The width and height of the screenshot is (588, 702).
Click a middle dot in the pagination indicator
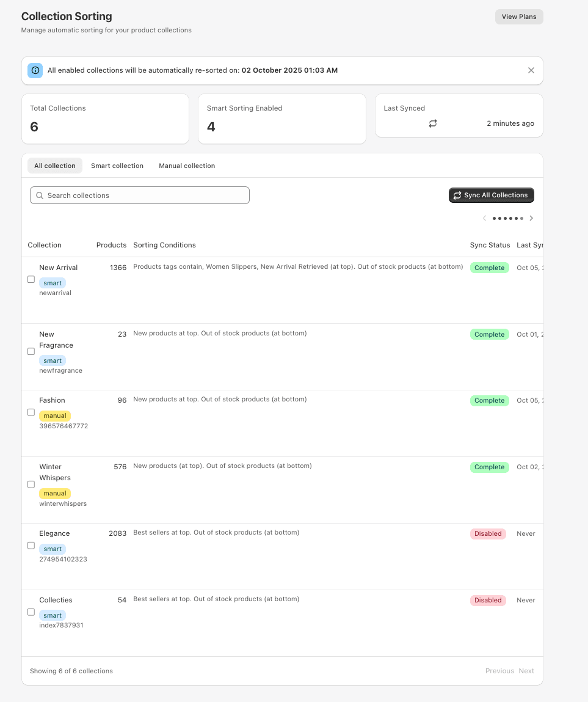pyautogui.click(x=507, y=218)
